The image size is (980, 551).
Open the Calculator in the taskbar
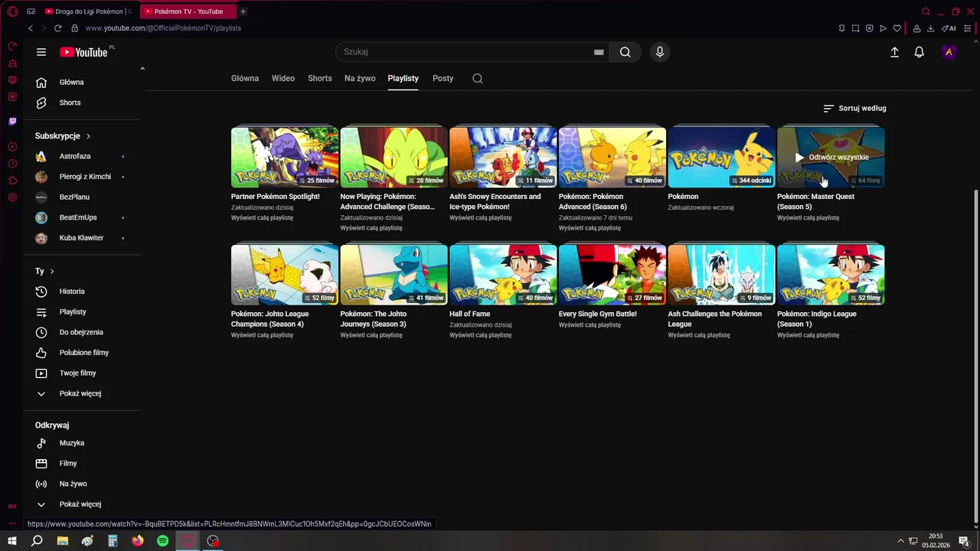click(113, 541)
